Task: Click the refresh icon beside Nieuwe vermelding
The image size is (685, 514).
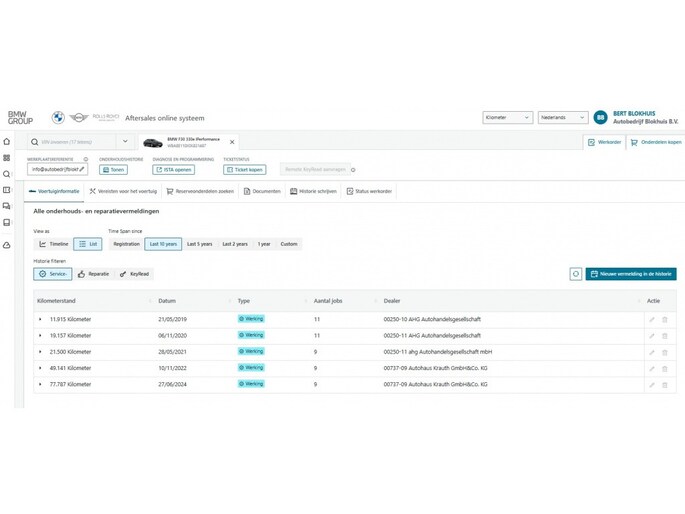Action: click(x=576, y=274)
